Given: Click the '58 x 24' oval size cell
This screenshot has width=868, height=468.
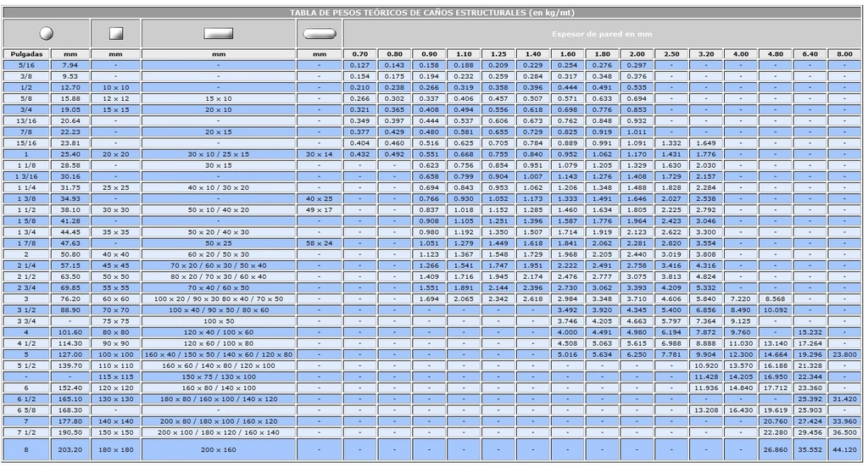Looking at the screenshot, I should click(319, 242).
